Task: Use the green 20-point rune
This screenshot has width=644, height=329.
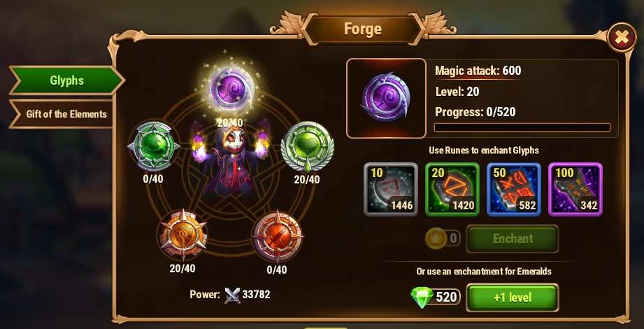Action: (452, 189)
